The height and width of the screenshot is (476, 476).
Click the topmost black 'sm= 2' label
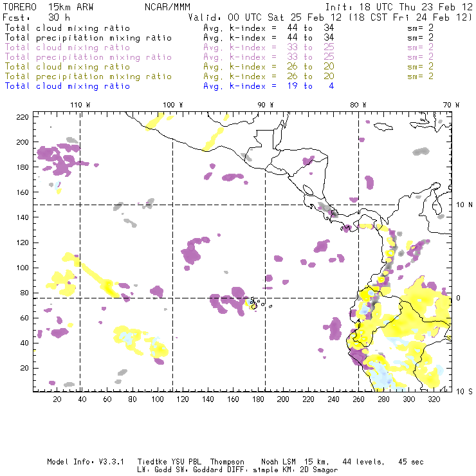(x=420, y=28)
